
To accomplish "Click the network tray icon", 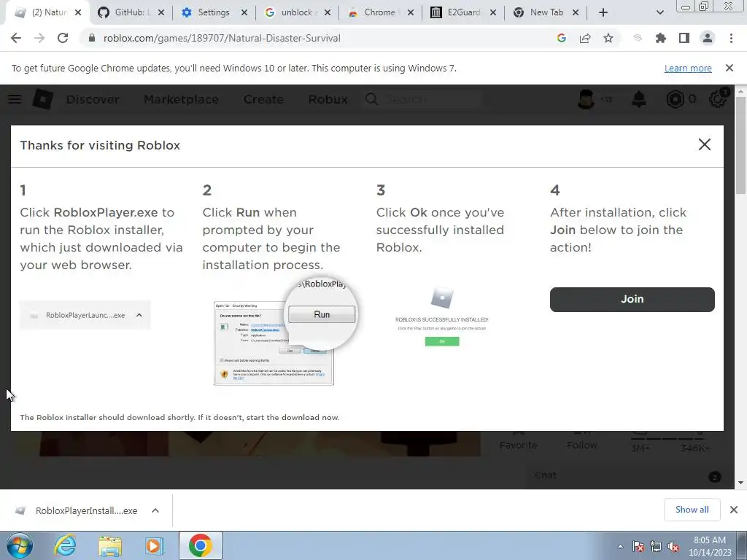I will coord(656,546).
